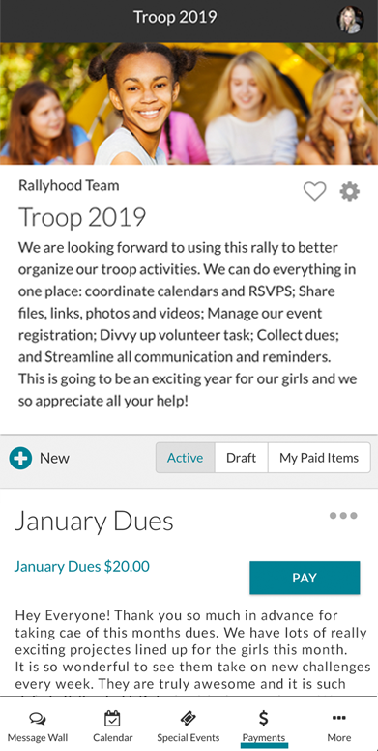Click the New payment label

click(55, 458)
